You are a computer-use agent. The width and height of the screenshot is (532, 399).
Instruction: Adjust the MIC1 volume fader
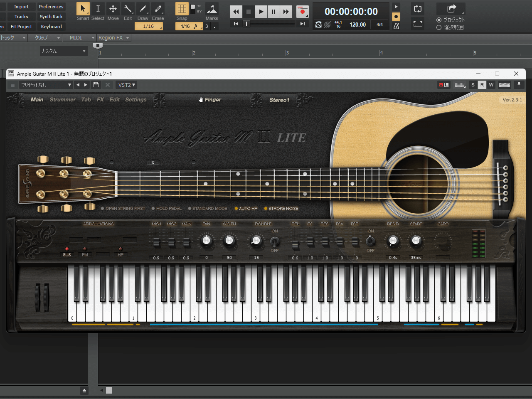point(156,242)
